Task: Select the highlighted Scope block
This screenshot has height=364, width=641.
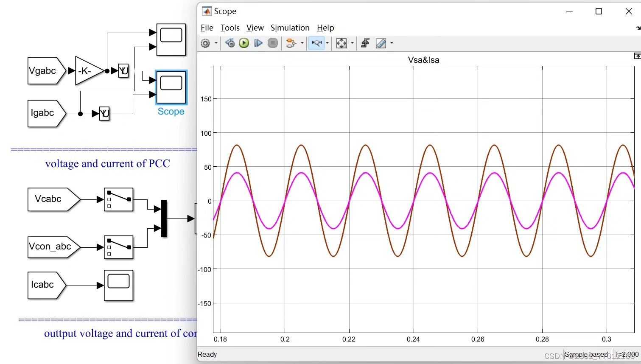Action: click(171, 87)
